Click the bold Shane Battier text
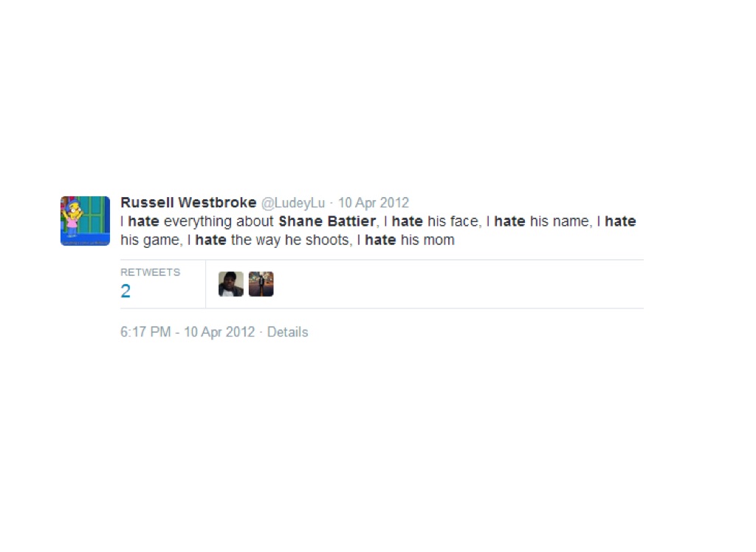Image resolution: width=756 pixels, height=552 pixels. pyautogui.click(x=327, y=221)
